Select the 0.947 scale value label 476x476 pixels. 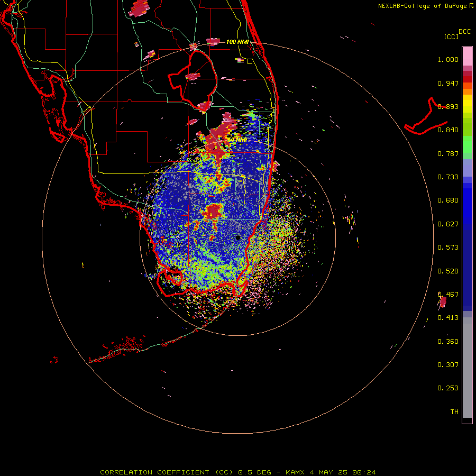tap(448, 83)
